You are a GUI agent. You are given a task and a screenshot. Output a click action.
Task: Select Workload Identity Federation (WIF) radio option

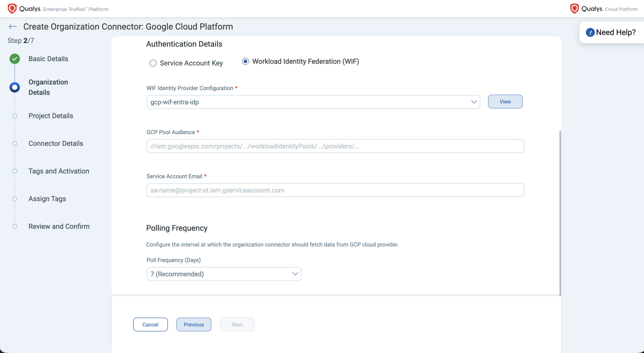(x=245, y=62)
